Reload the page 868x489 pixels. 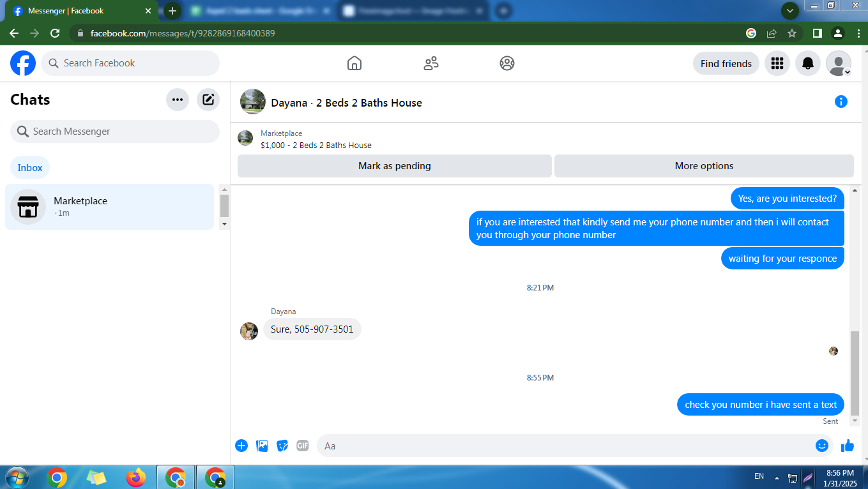tap(55, 33)
